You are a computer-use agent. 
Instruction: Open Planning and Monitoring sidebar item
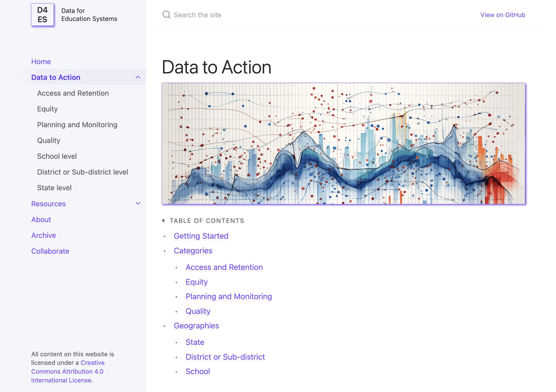coord(77,125)
